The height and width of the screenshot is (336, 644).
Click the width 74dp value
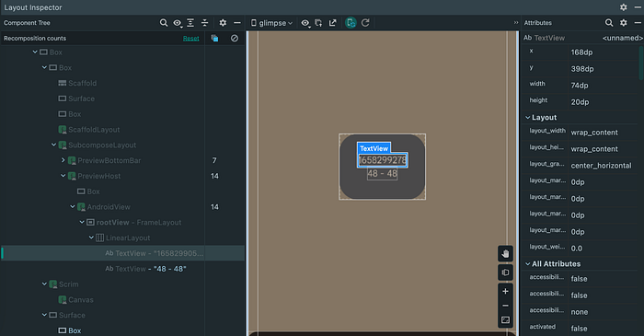coord(580,86)
